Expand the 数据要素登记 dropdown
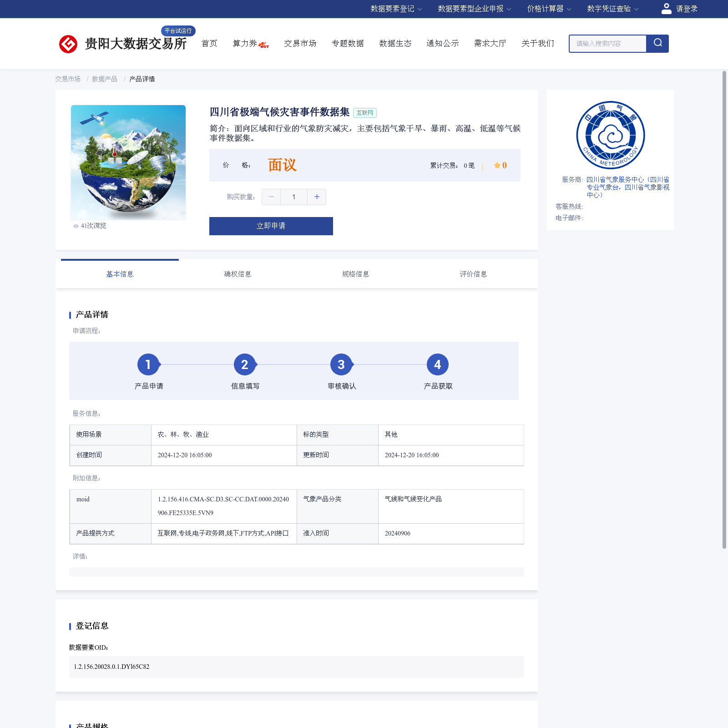 pyautogui.click(x=396, y=9)
